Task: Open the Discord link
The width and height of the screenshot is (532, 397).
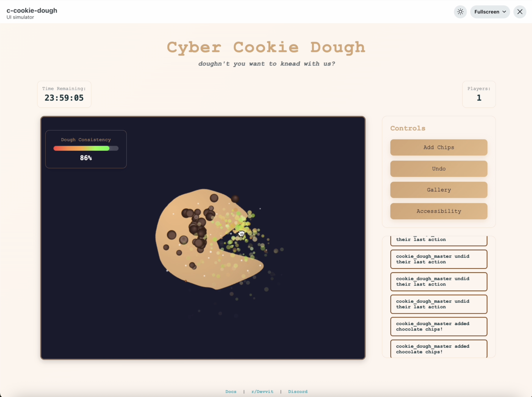Action: pyautogui.click(x=298, y=391)
